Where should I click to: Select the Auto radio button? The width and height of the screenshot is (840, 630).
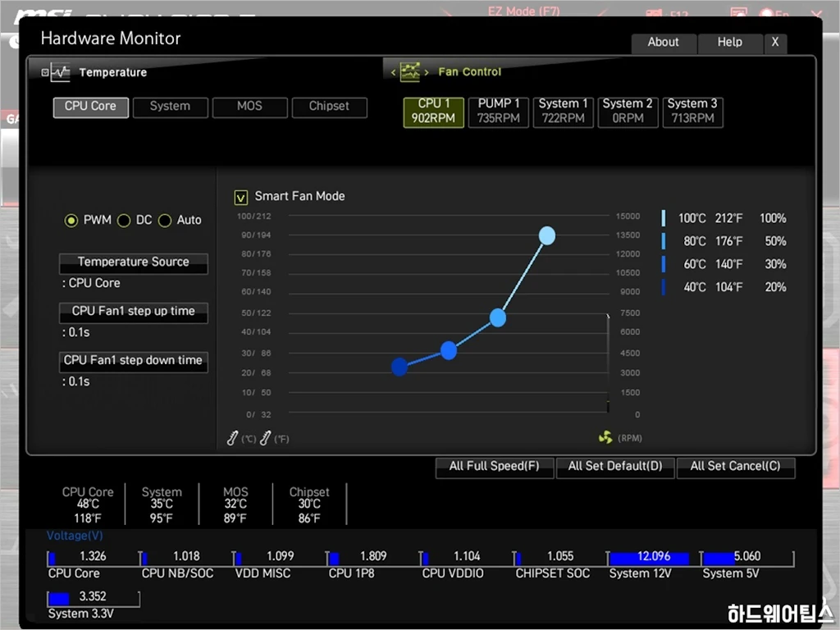coord(165,221)
